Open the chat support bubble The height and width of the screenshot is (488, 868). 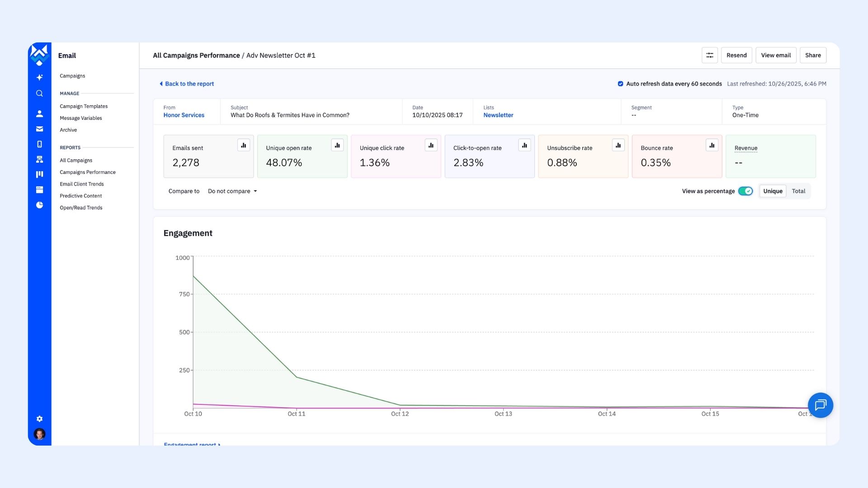tap(820, 405)
